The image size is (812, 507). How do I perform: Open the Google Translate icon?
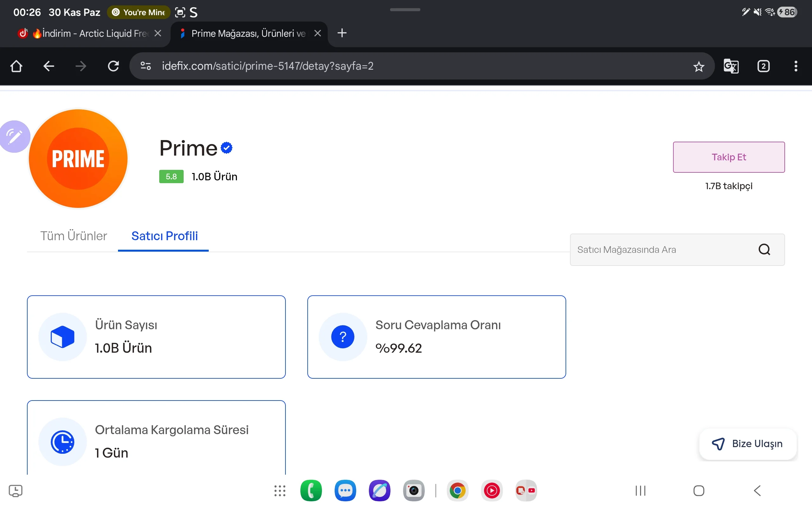click(x=731, y=66)
